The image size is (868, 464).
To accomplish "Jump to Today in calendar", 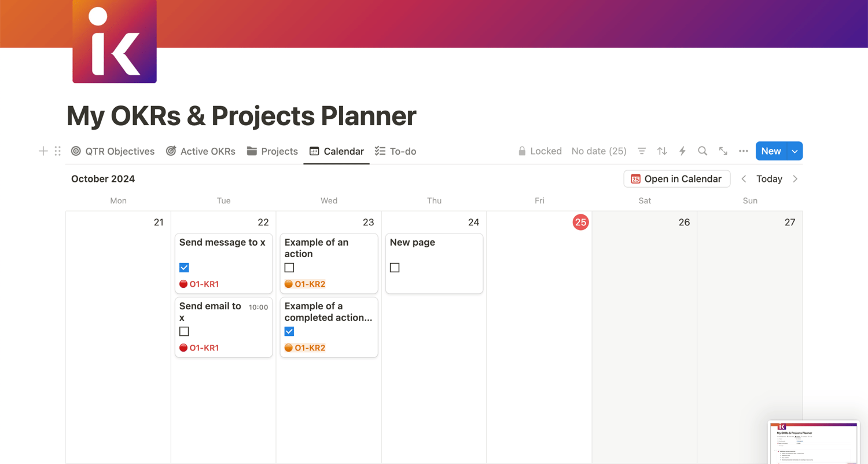I will tap(770, 179).
